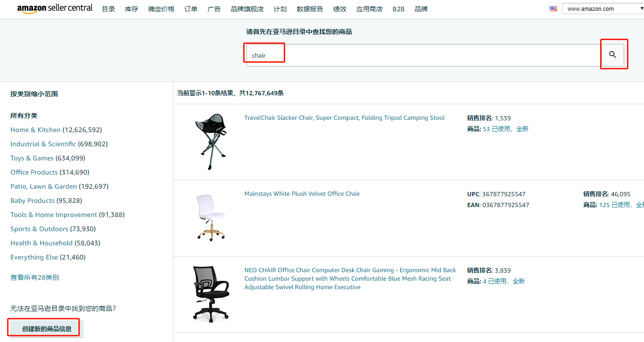
Task: Filter by Patio, Lawn & Garden category
Action: tap(44, 186)
